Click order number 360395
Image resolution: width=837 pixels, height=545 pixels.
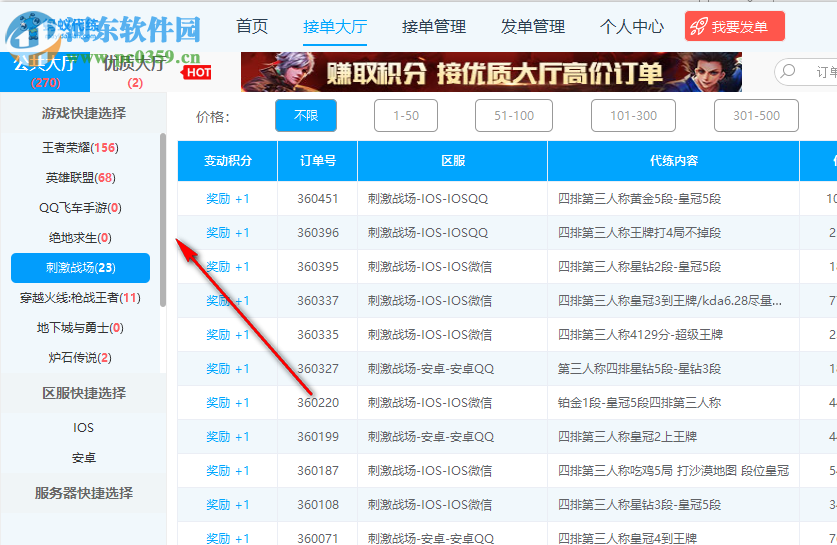[318, 266]
